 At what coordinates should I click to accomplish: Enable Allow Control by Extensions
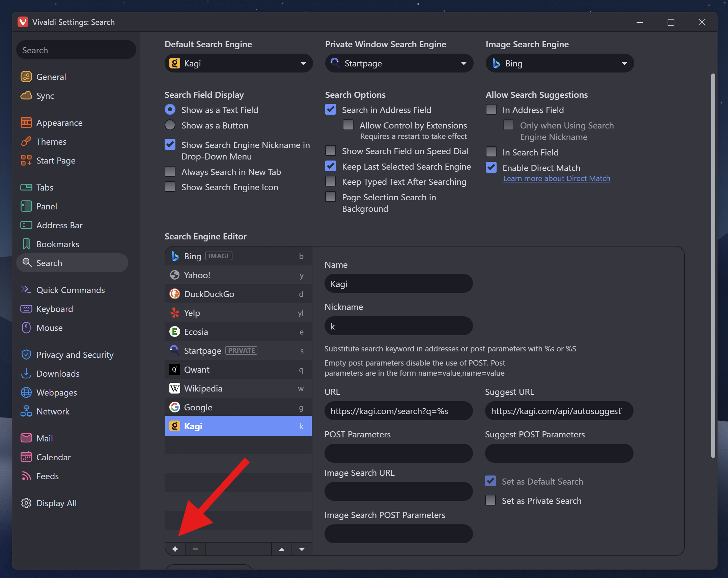pyautogui.click(x=348, y=125)
